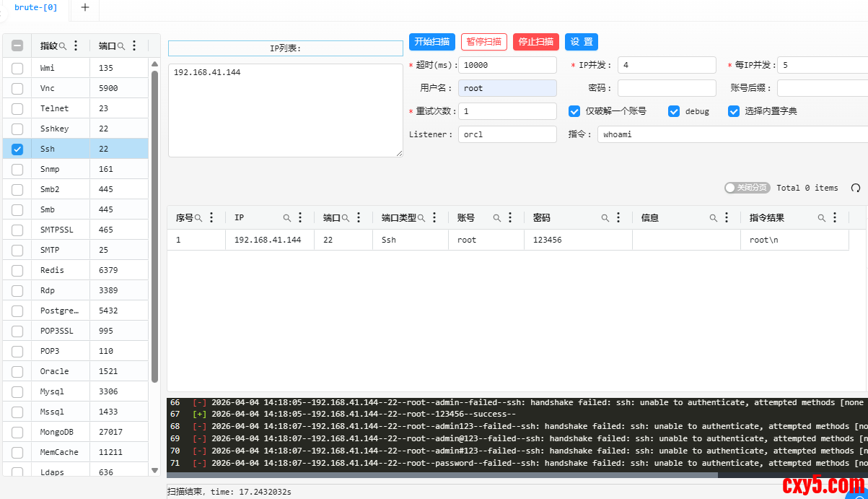Click the refresh icon beside Total 0 items
Screen dimensions: 868x499
coord(856,188)
